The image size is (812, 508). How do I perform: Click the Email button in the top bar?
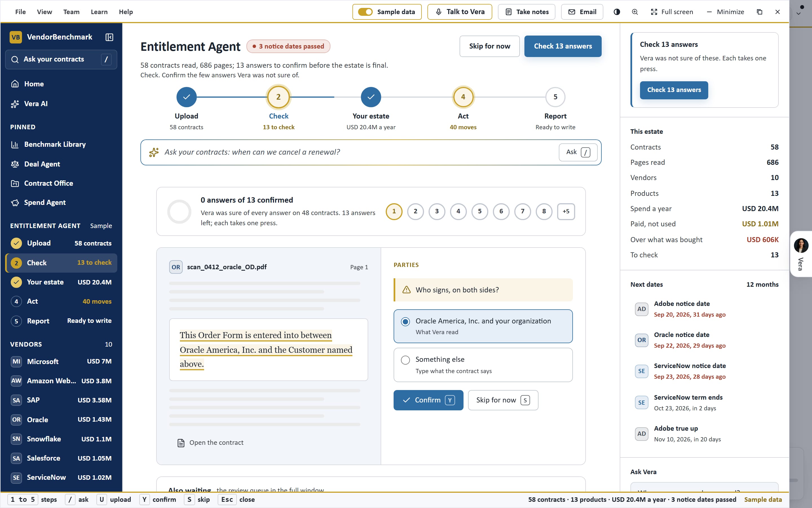point(582,12)
